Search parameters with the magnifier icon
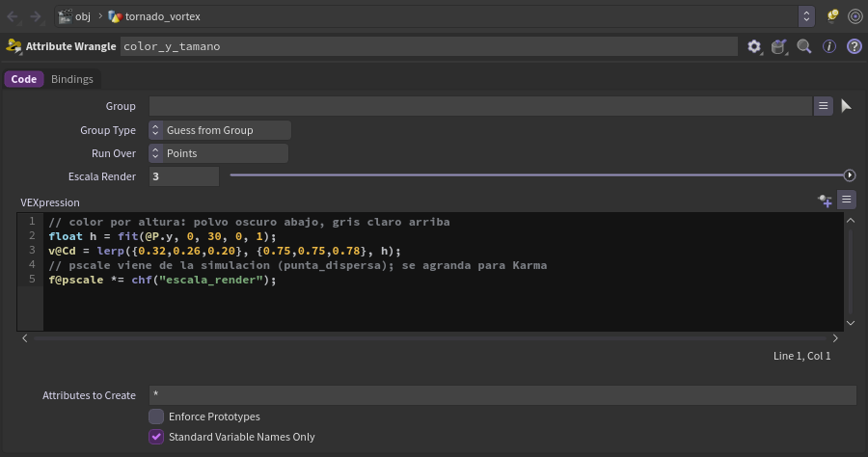The height and width of the screenshot is (457, 868). [x=804, y=46]
